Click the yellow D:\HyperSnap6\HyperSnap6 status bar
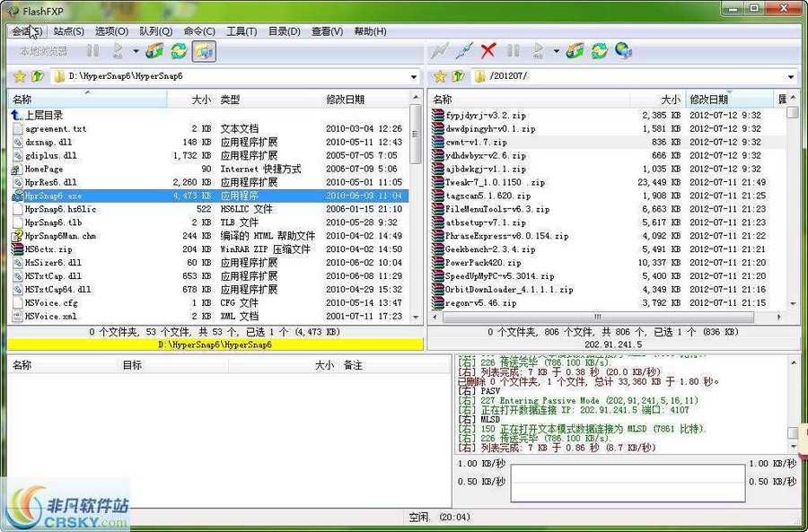Viewport: 808px width, 532px height. pos(215,344)
